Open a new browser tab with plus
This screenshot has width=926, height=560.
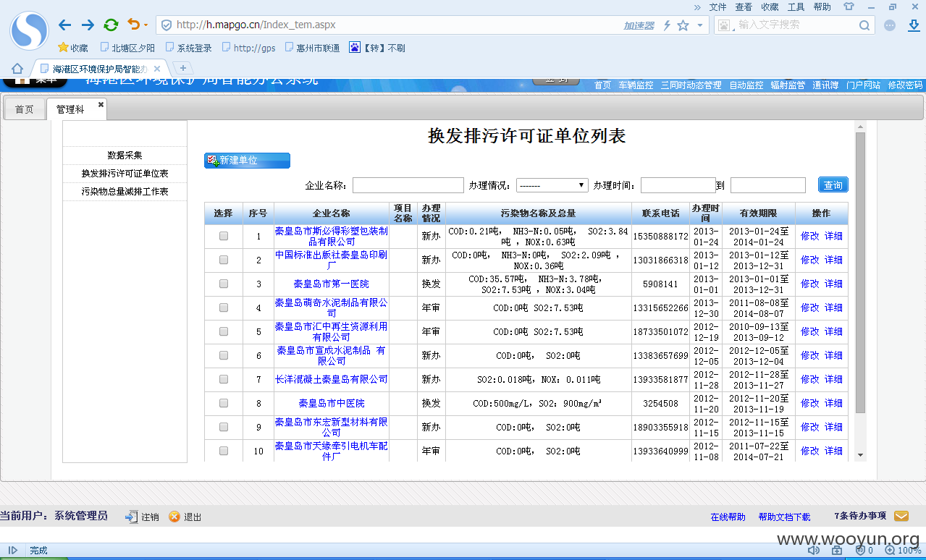click(x=183, y=68)
